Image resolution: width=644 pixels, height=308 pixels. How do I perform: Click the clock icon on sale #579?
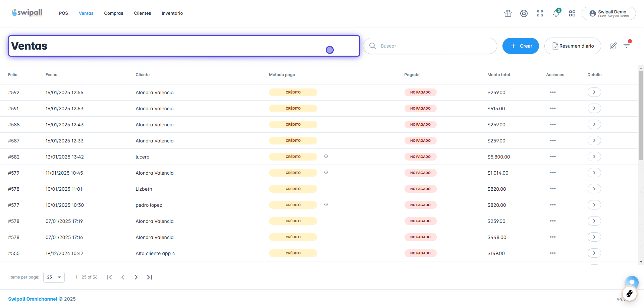coord(326,172)
